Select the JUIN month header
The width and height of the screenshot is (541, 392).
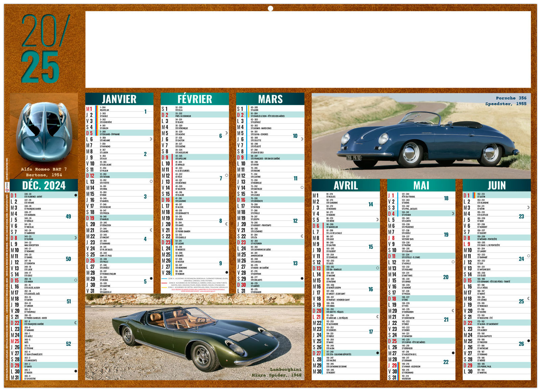point(497,186)
